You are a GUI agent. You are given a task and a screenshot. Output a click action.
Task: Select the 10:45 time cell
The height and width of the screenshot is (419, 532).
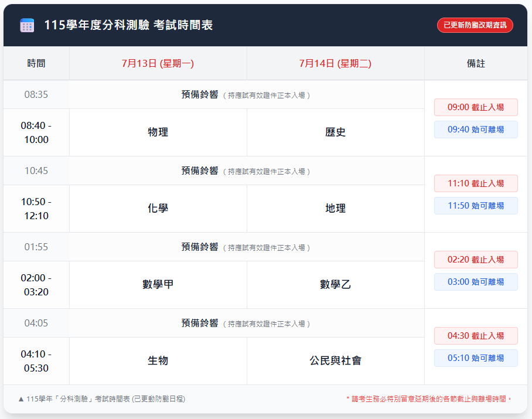pyautogui.click(x=36, y=171)
